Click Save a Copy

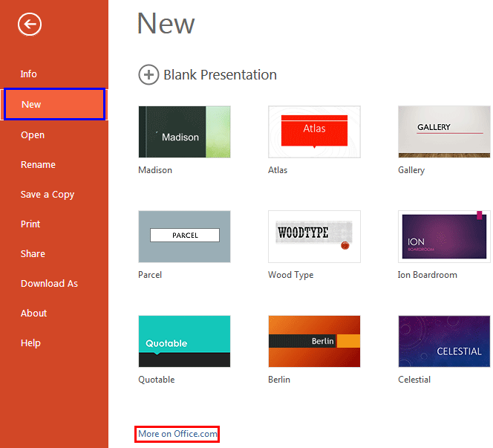pyautogui.click(x=48, y=195)
